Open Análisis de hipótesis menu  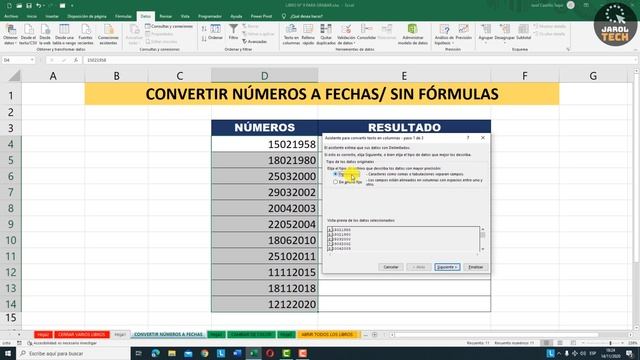point(444,34)
